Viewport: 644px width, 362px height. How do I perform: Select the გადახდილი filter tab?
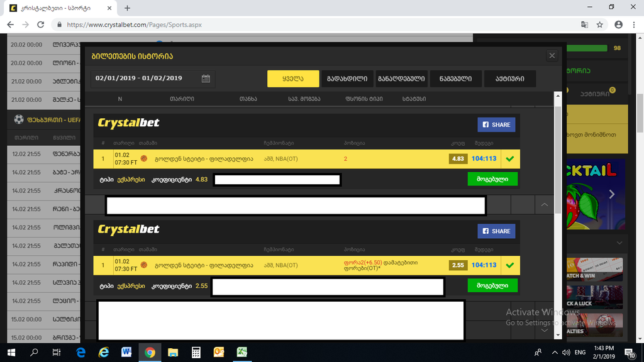click(x=347, y=79)
